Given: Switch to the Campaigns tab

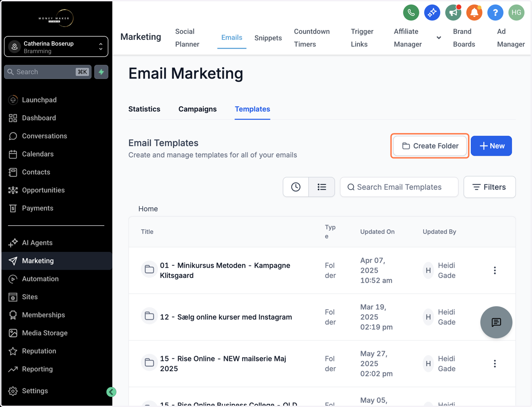Looking at the screenshot, I should click(197, 109).
